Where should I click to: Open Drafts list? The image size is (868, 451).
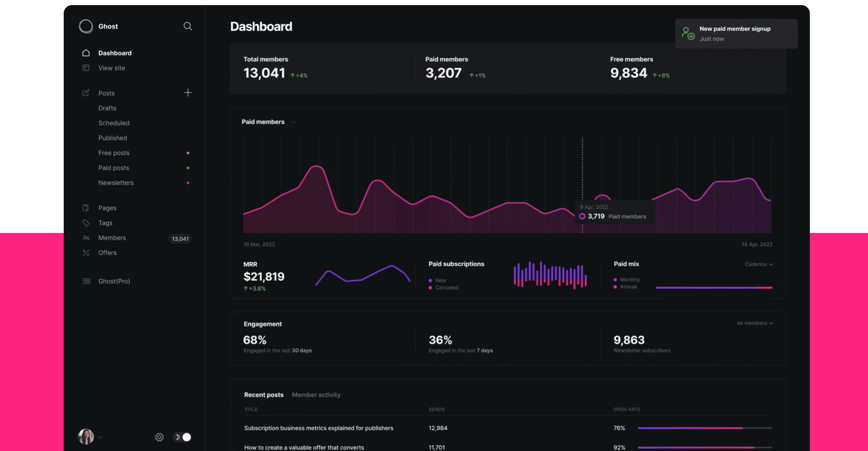point(107,108)
